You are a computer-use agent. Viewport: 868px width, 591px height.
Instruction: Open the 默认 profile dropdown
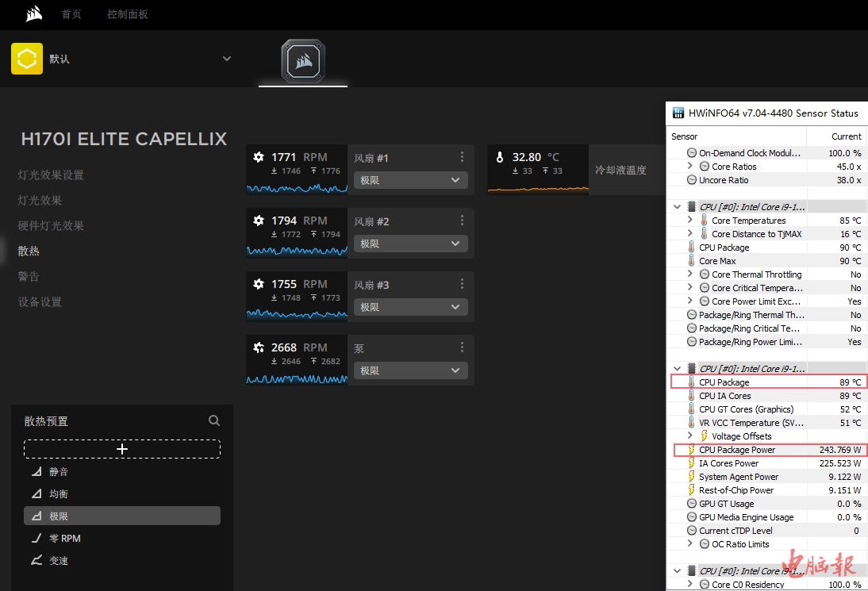227,59
